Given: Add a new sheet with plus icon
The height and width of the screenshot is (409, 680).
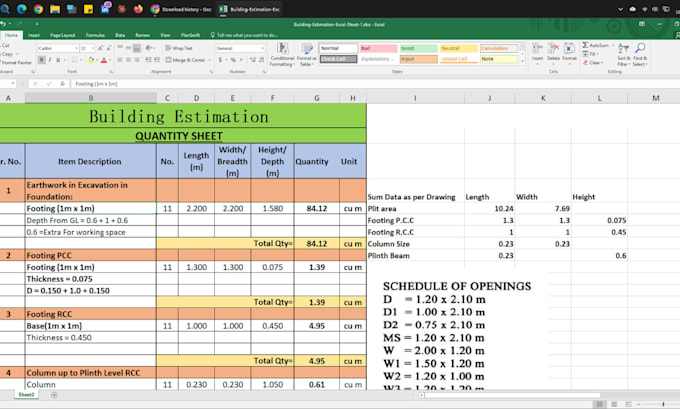Looking at the screenshot, I should [54, 395].
